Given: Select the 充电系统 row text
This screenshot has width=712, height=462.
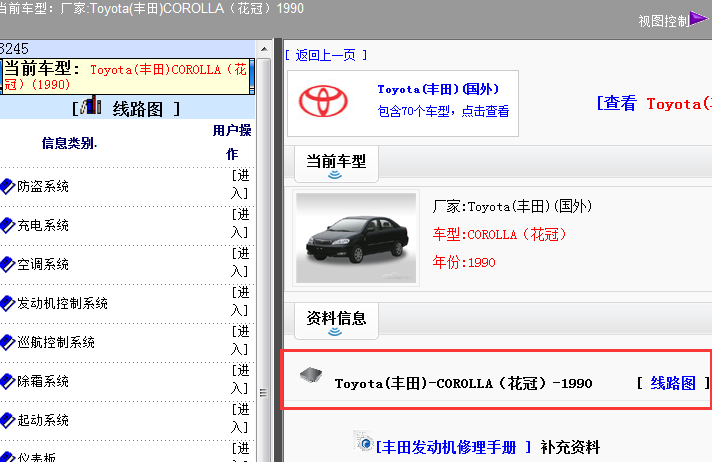Looking at the screenshot, I should [43, 225].
